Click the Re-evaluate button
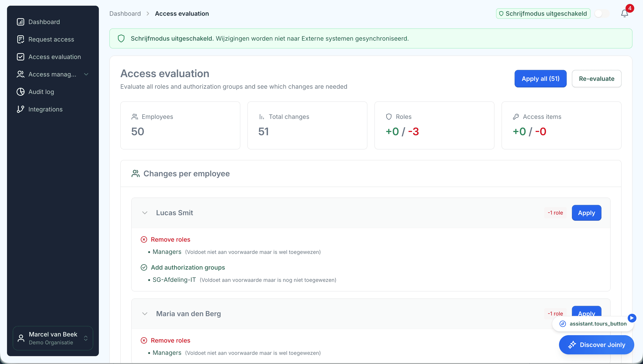Image resolution: width=643 pixels, height=364 pixels. coord(596,79)
